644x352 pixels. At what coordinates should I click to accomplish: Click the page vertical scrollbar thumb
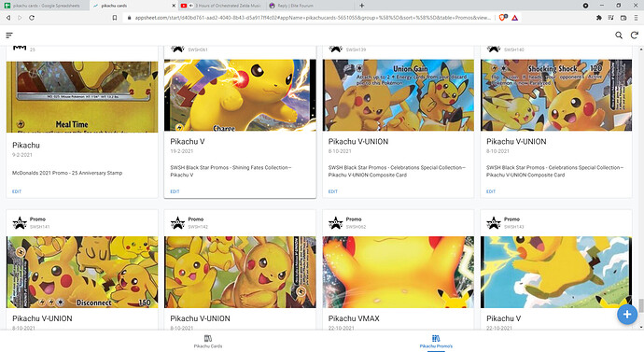[640, 306]
